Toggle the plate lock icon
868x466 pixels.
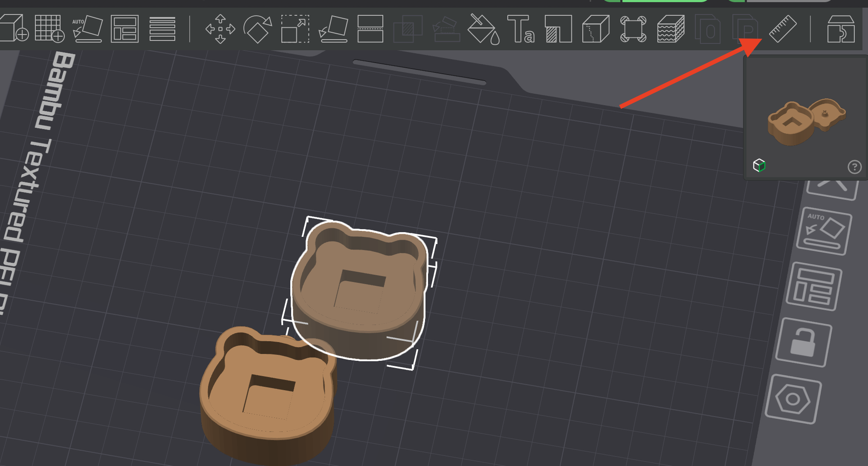coord(804,342)
